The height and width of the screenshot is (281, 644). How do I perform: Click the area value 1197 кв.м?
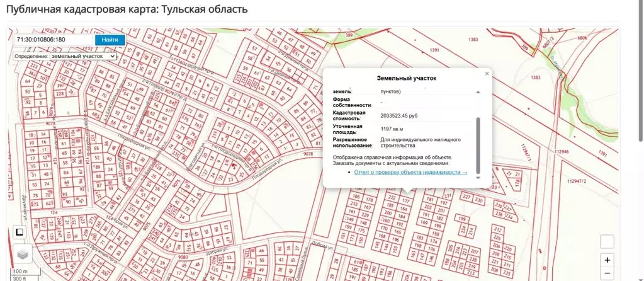(392, 129)
